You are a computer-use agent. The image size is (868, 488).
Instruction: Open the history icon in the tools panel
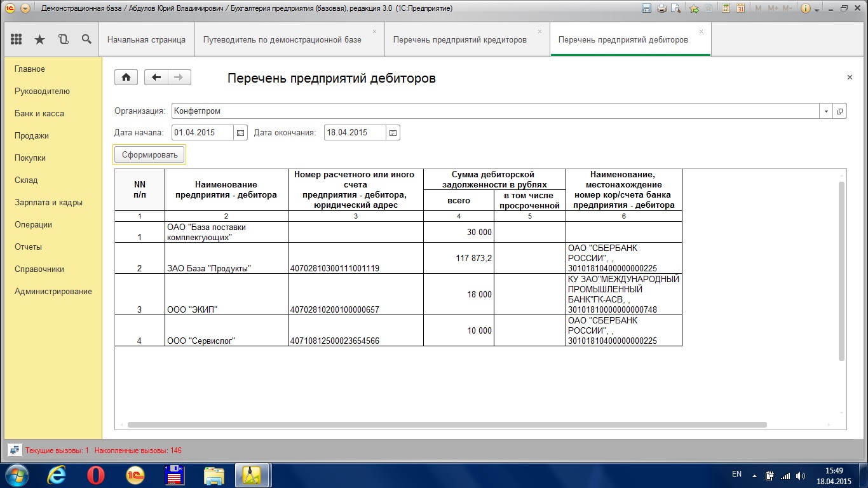click(63, 39)
